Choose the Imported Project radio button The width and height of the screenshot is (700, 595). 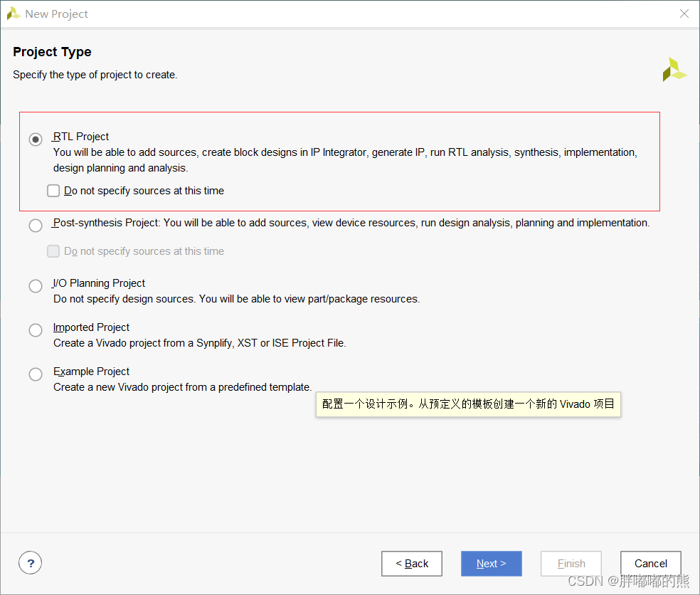(x=36, y=330)
